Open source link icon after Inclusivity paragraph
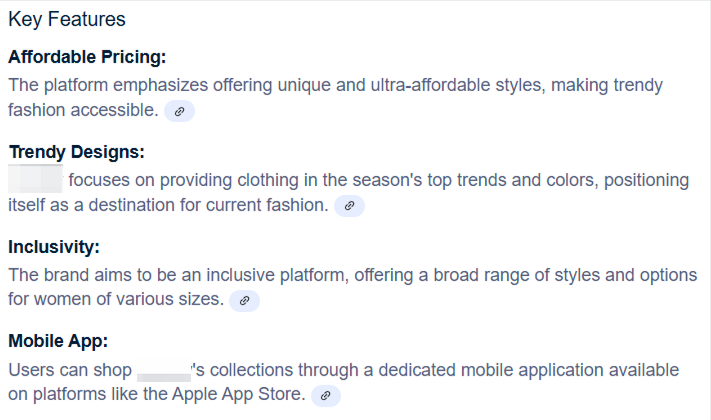The image size is (711, 420). click(x=244, y=300)
